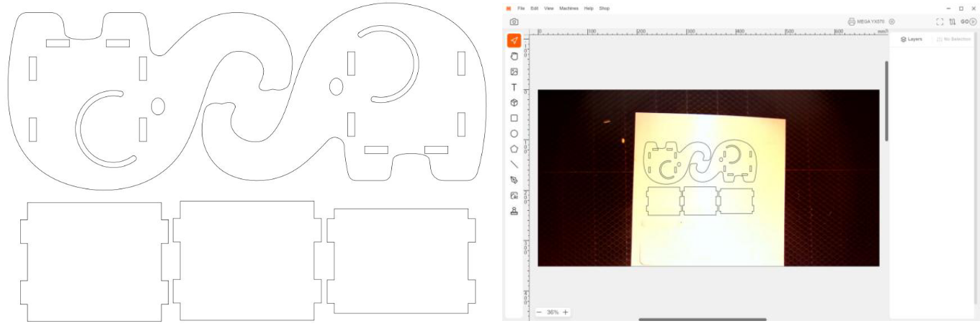This screenshot has height=326, width=980.
Task: Click the frame preview corners icon
Action: [940, 22]
